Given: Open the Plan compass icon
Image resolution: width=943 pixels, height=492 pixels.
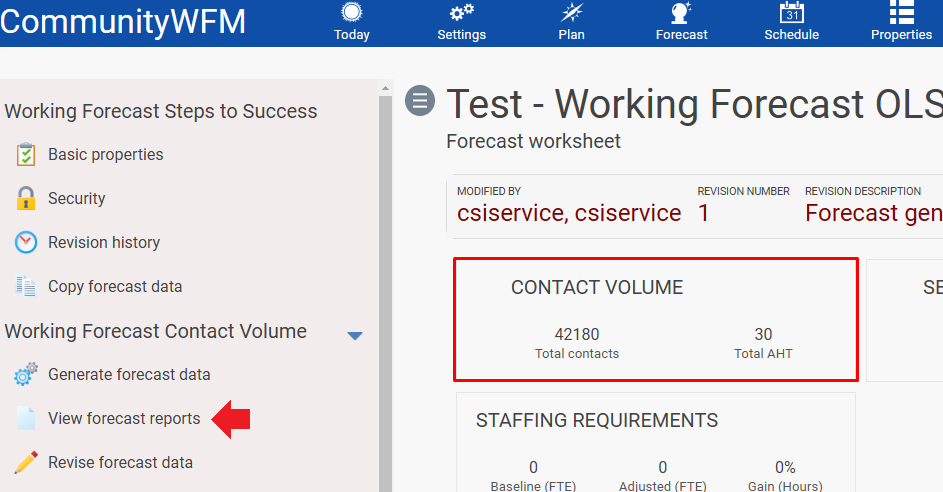Looking at the screenshot, I should point(571,12).
